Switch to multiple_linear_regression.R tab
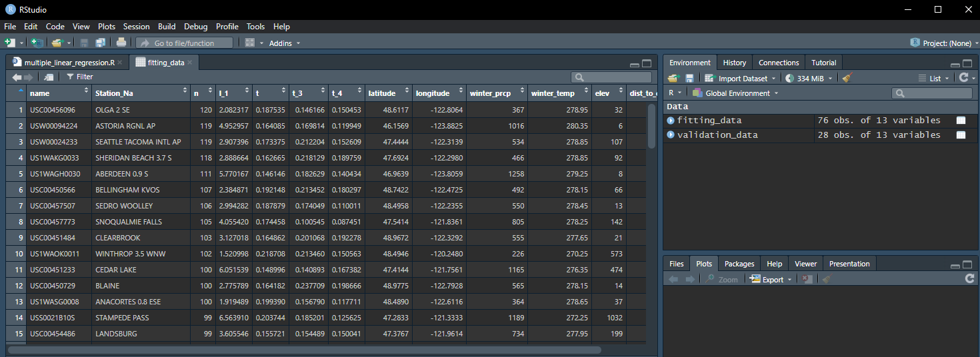Screen dimensions: 980x357 (69, 63)
